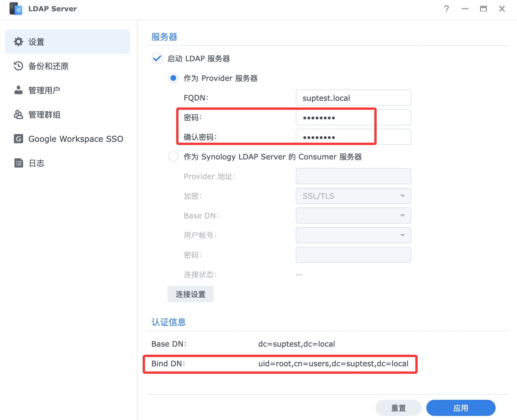Click the Consumer 密码 field above 连接状态
The image size is (517, 420).
tap(353, 255)
